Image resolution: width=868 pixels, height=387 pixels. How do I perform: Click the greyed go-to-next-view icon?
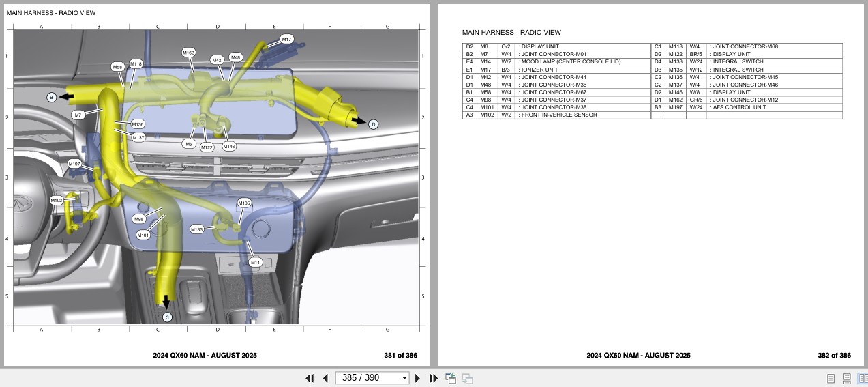(x=468, y=378)
